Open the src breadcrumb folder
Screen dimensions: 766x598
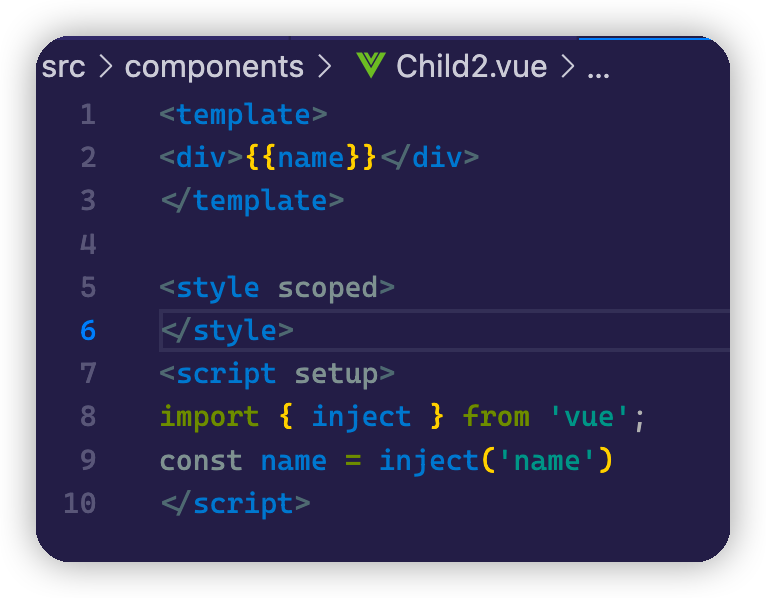pyautogui.click(x=63, y=67)
